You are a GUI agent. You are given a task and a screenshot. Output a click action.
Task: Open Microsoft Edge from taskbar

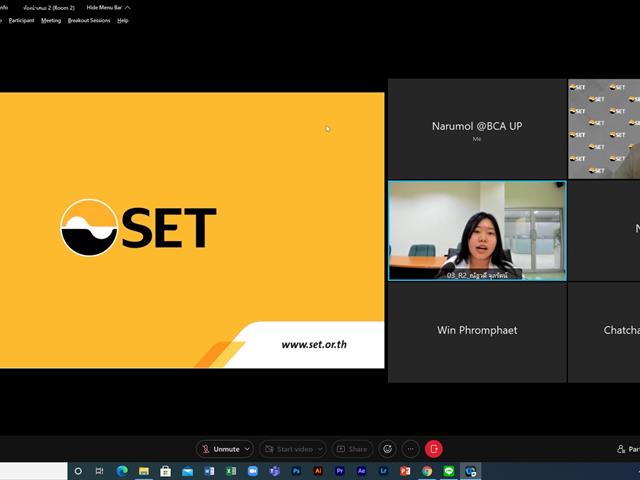point(122,471)
